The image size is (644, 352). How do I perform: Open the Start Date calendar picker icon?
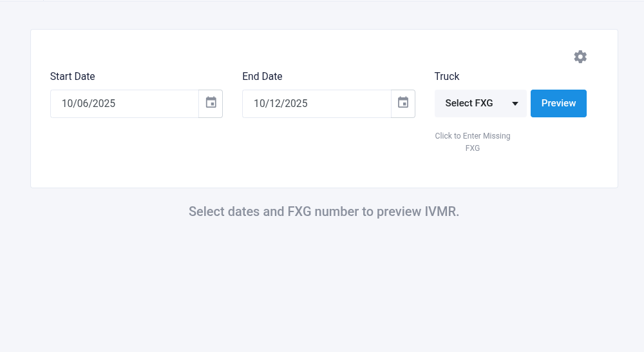pyautogui.click(x=211, y=103)
